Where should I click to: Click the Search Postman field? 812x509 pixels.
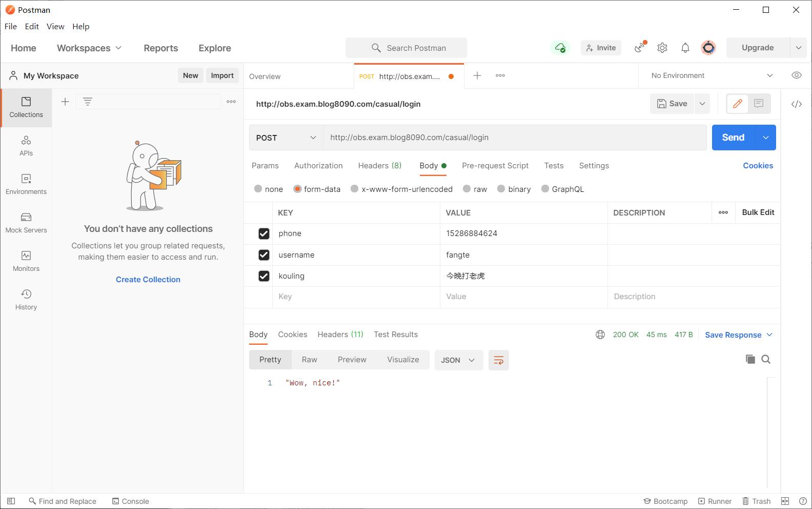(406, 48)
